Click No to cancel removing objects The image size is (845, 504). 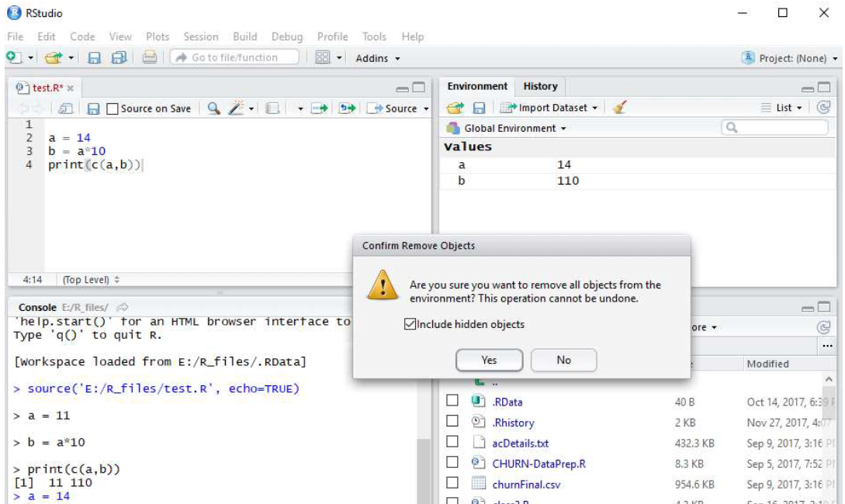click(563, 360)
